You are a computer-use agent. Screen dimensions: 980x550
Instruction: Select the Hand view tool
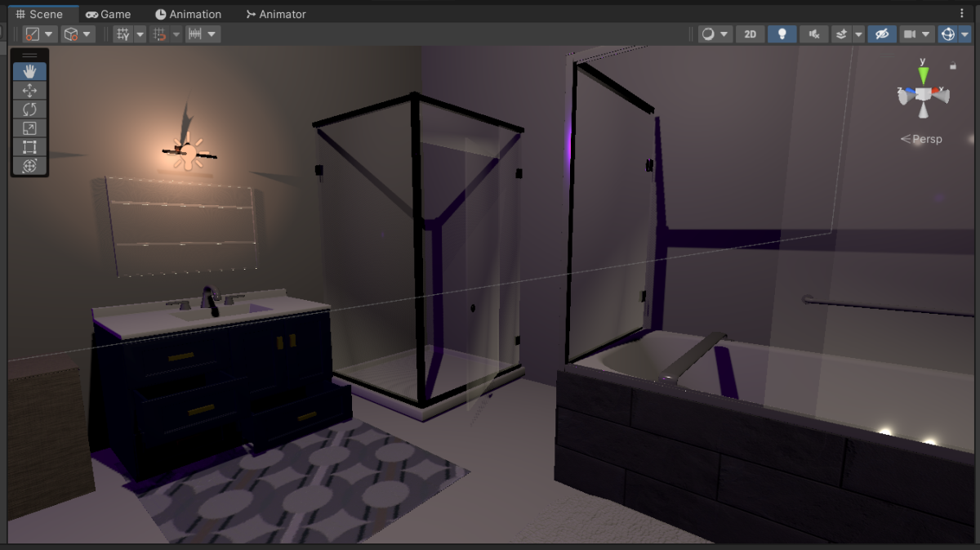(x=29, y=71)
